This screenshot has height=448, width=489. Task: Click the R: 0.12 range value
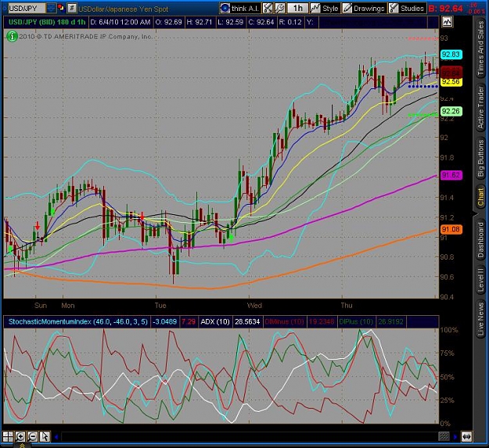tap(290, 22)
